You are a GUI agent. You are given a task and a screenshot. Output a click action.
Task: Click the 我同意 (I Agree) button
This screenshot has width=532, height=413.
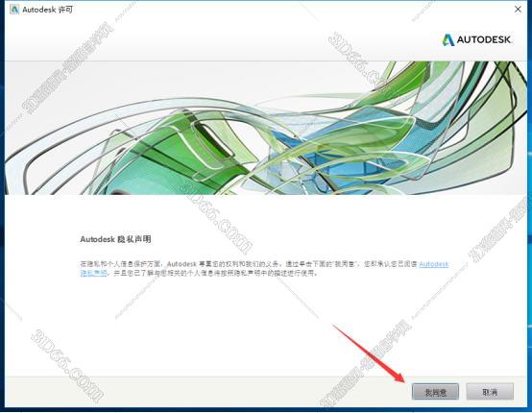click(435, 392)
